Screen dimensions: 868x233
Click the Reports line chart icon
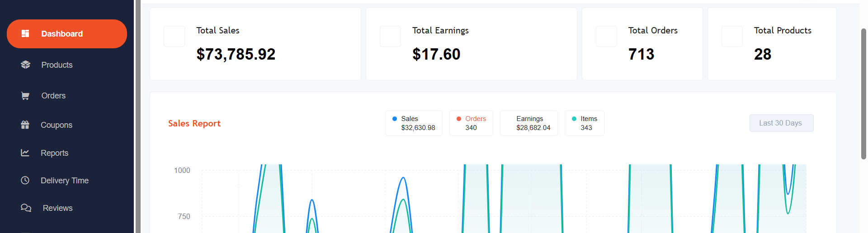coord(25,153)
